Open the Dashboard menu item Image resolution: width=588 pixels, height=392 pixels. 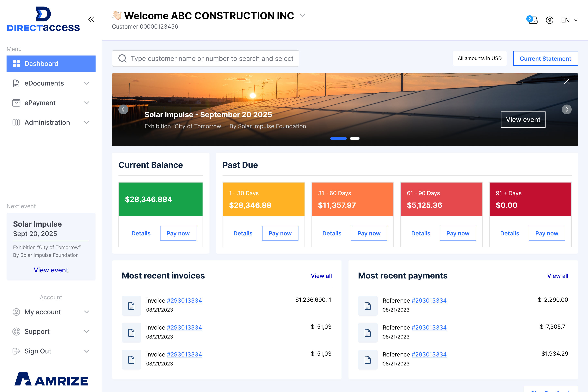[x=51, y=64]
